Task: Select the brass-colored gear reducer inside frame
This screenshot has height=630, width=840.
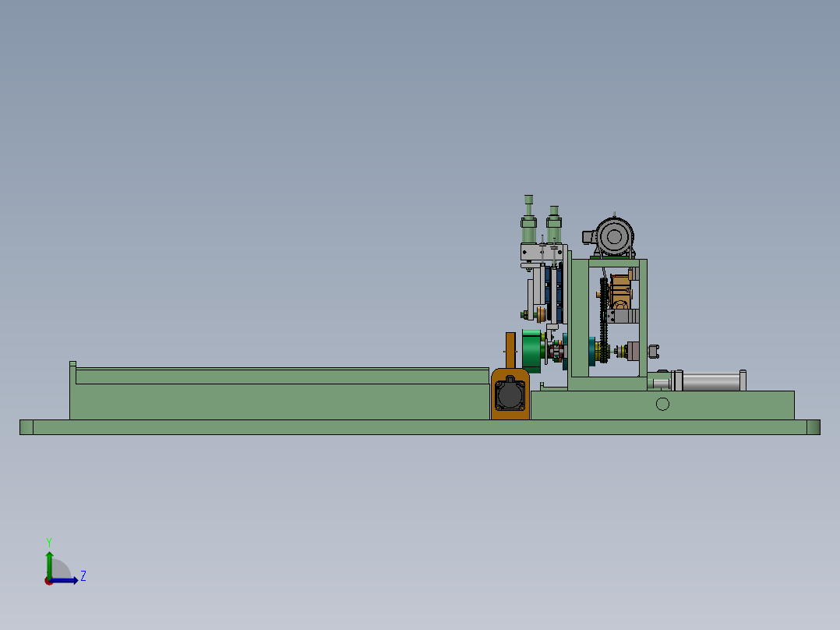Action: (622, 292)
